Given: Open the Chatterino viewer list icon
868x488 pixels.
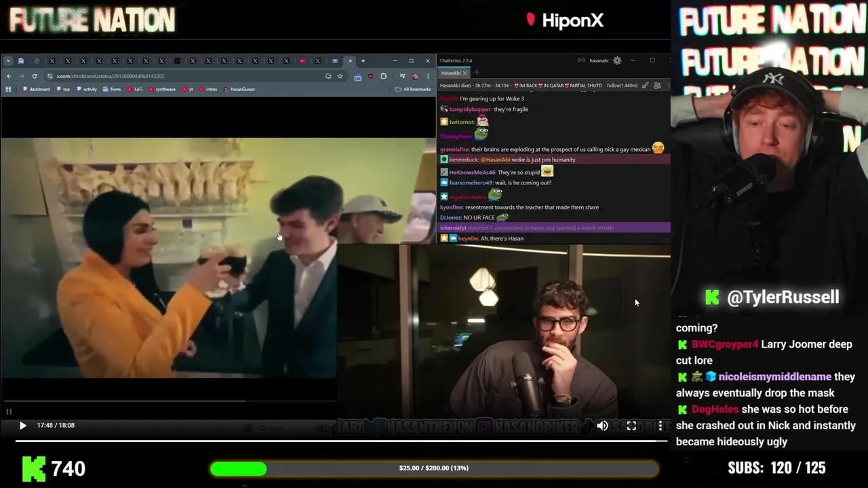Looking at the screenshot, I should click(657, 85).
